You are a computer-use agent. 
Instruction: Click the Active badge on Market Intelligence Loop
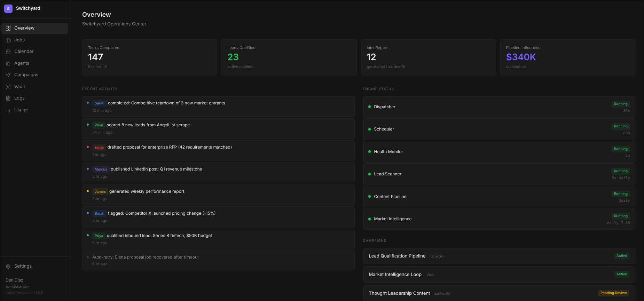click(x=622, y=274)
